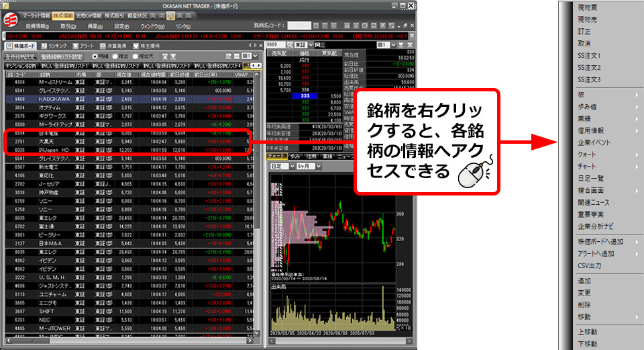Click the move-down arrow icon beside 複合大

tap(173, 56)
